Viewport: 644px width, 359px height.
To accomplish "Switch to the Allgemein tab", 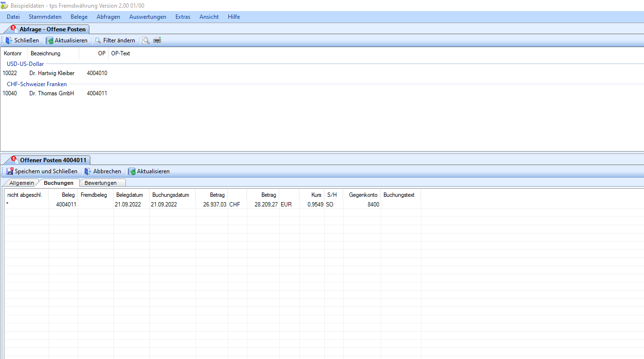I will (22, 183).
